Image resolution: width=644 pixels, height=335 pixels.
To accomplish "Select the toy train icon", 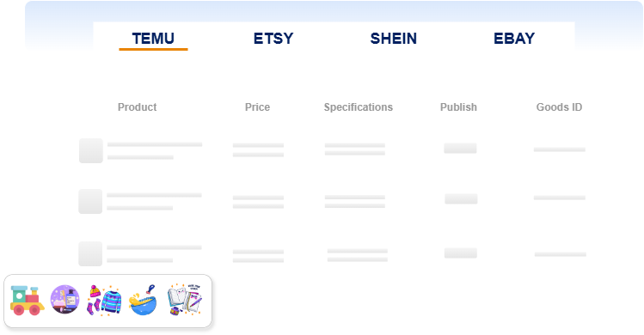I will (x=28, y=301).
